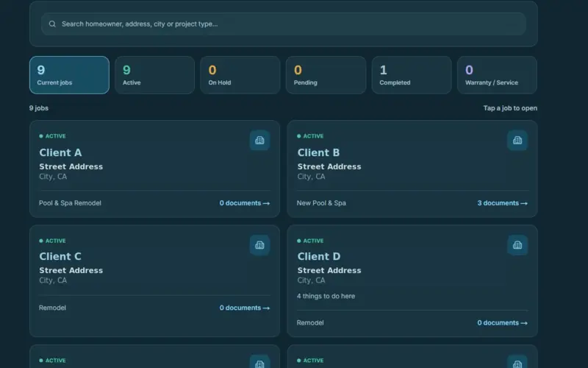Click the search magnifier icon

52,24
